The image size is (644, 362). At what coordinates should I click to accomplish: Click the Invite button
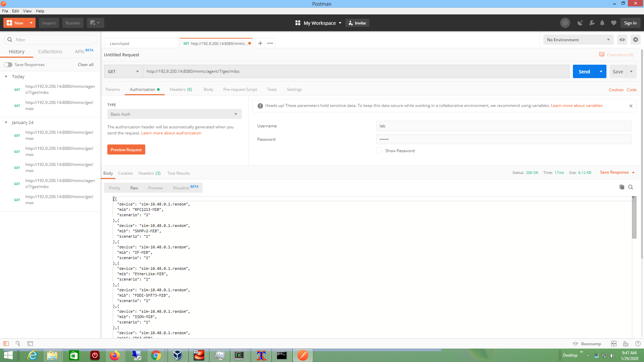357,23
